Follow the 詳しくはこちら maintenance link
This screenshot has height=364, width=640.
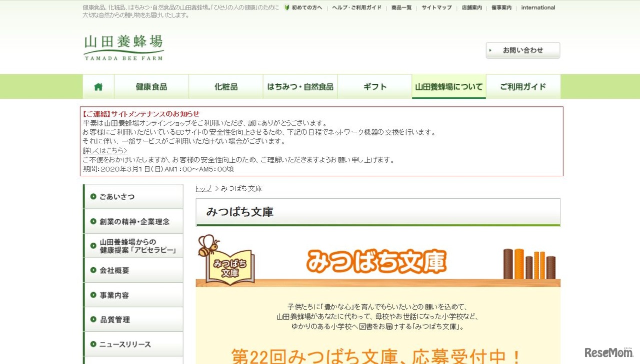pos(105,151)
